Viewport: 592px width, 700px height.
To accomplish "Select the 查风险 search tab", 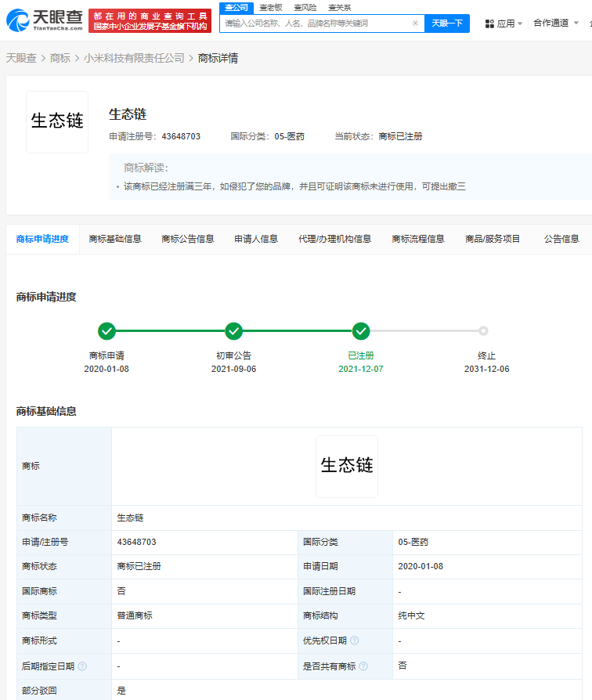I will 305,8.
